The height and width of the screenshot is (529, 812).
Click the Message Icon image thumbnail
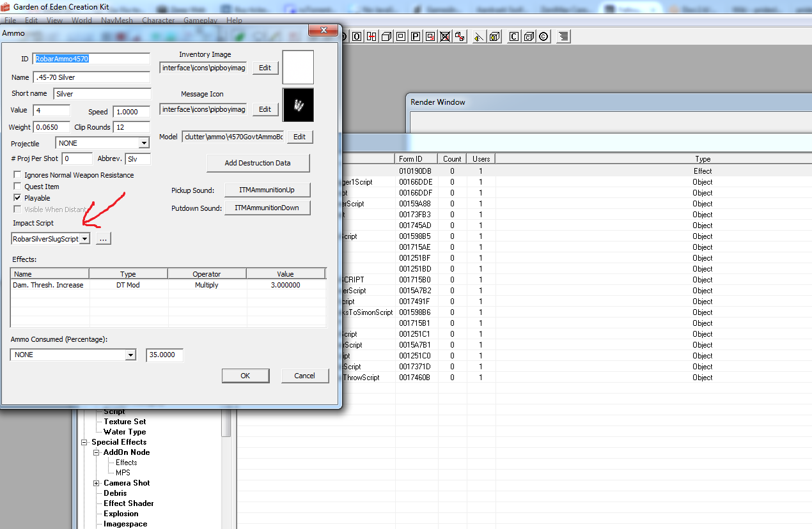pos(298,105)
